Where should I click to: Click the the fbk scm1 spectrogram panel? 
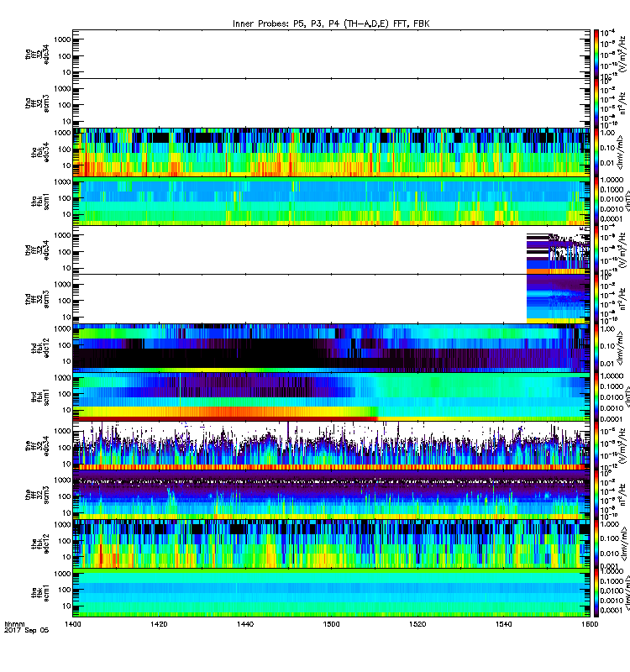(331, 593)
